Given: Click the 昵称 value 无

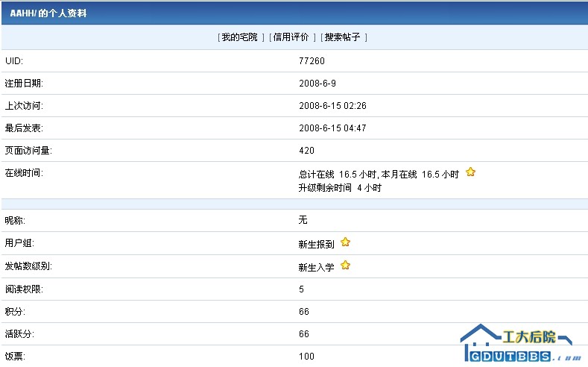Looking at the screenshot, I should [303, 220].
